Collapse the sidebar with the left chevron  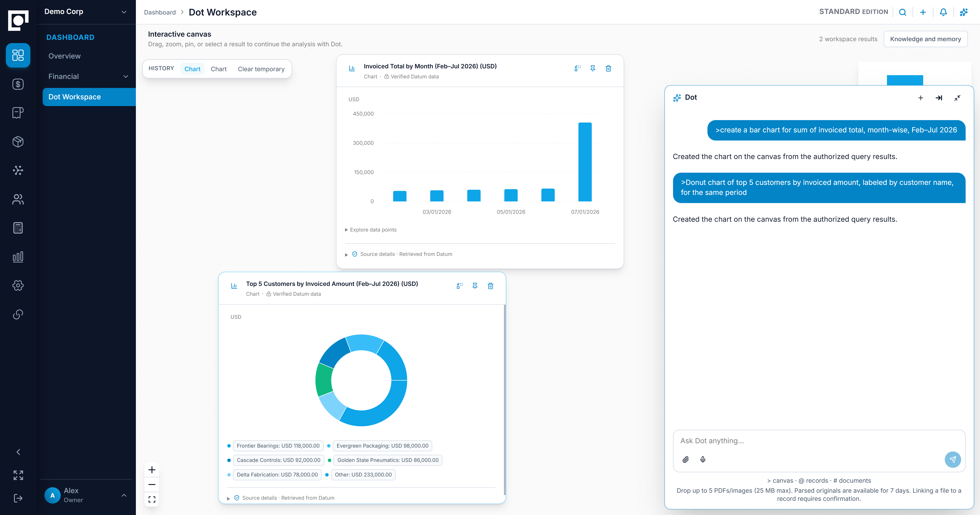tap(18, 452)
